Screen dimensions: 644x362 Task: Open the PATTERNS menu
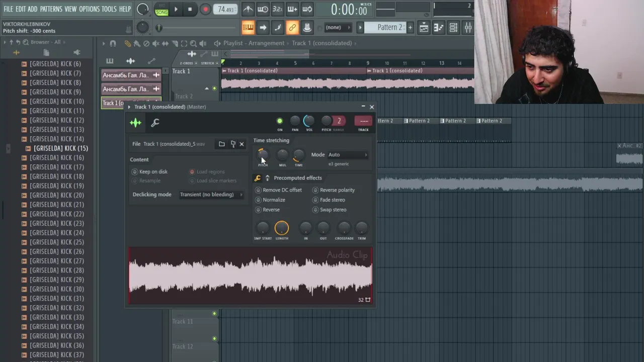[x=51, y=9]
